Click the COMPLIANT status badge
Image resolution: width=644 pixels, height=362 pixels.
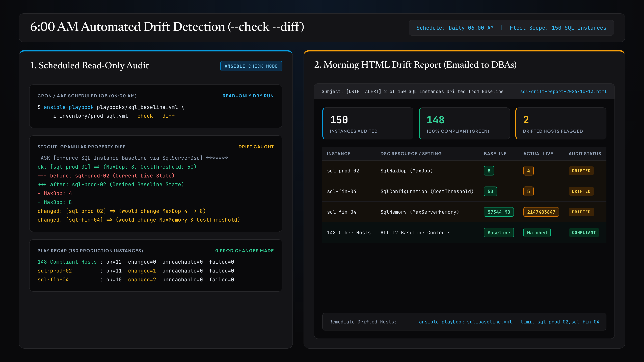coord(584,233)
